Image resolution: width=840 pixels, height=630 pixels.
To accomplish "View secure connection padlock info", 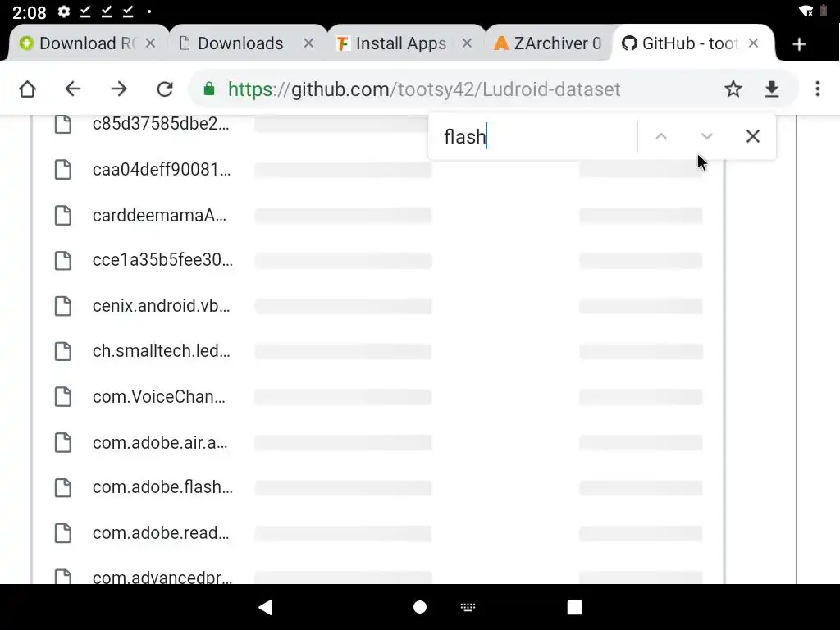I will (209, 89).
